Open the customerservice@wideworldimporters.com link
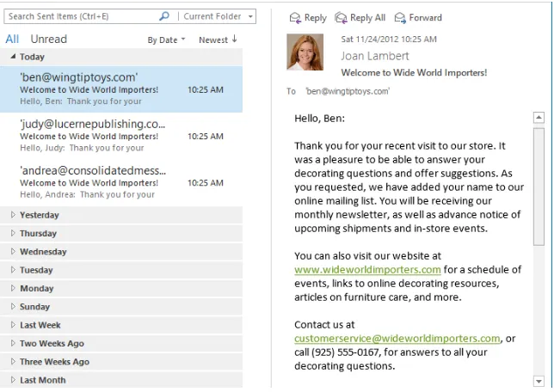This screenshot has width=554, height=392. click(x=397, y=339)
